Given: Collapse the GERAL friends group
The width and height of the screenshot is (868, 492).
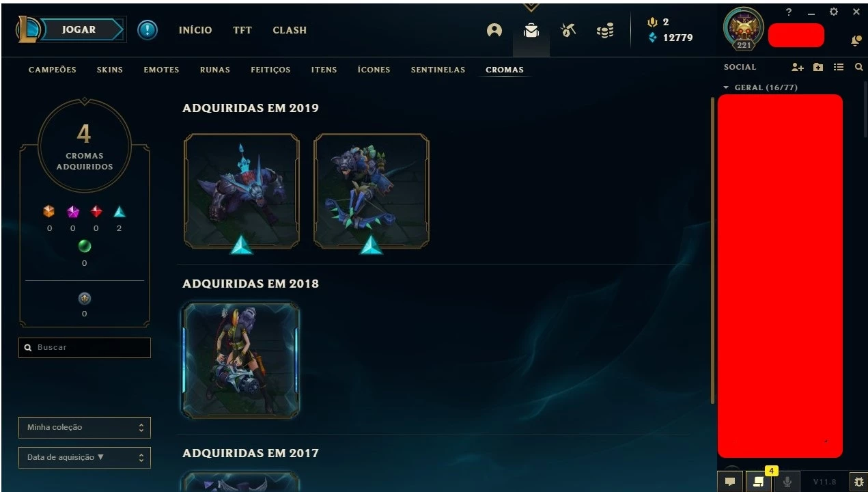Looking at the screenshot, I should tap(760, 87).
